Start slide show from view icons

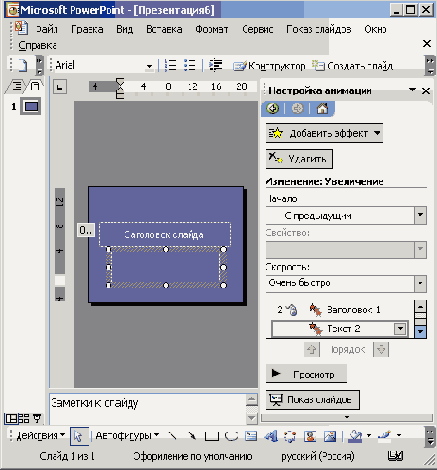[x=37, y=418]
